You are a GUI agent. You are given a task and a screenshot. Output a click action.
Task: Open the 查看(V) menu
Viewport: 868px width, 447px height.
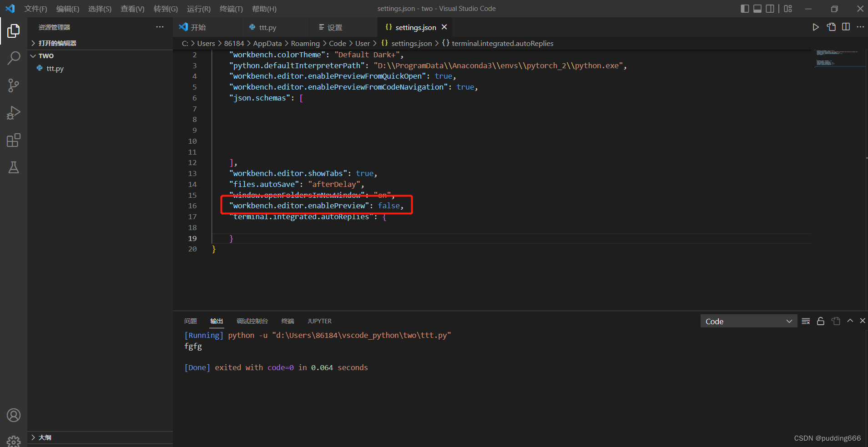[x=132, y=9]
